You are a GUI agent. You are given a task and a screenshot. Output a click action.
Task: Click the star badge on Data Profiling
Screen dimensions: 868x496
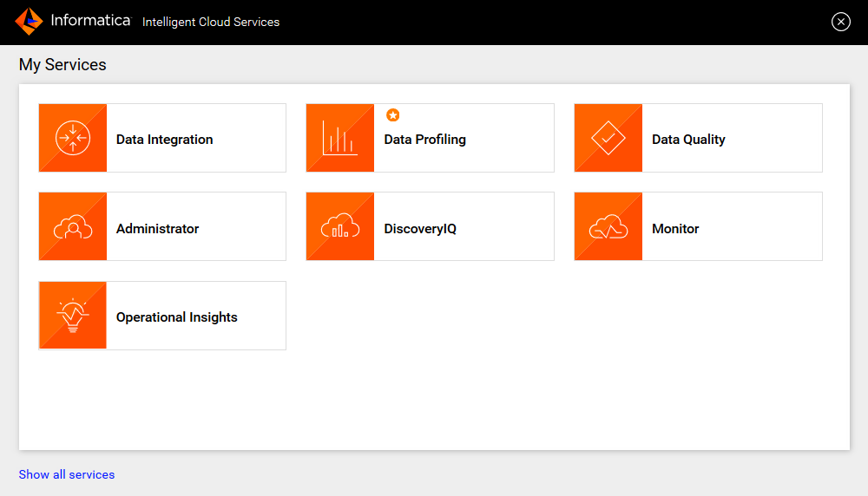[393, 115]
